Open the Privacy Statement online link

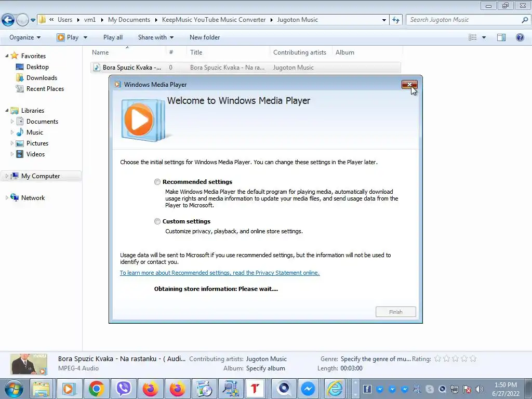coord(220,273)
